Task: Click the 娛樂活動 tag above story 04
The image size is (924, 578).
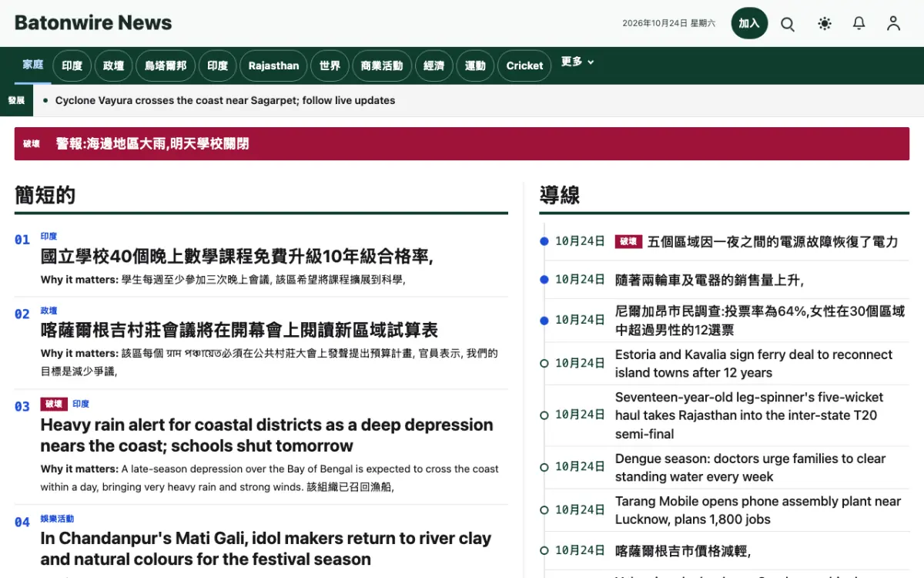Action: click(x=58, y=519)
